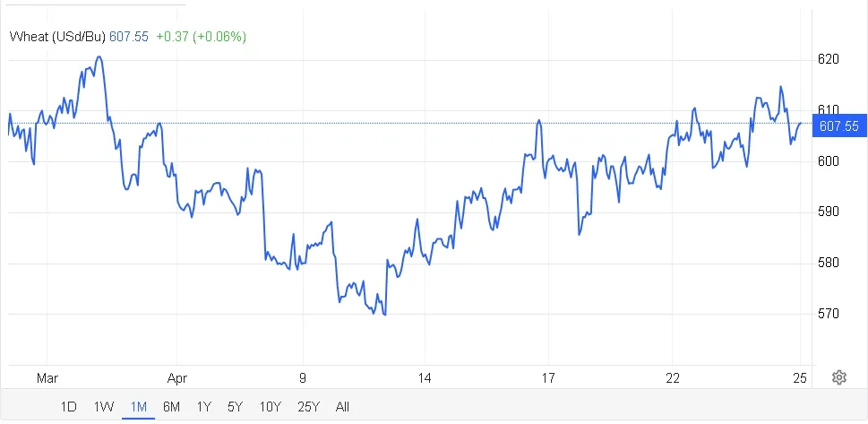Click the Apr label on the date axis
This screenshot has height=424, width=868.
pyautogui.click(x=176, y=378)
